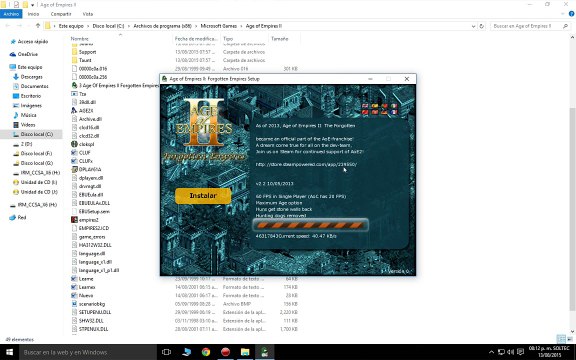Select the empires2 application icon
This screenshot has width=576, height=360.
pos(75,220)
